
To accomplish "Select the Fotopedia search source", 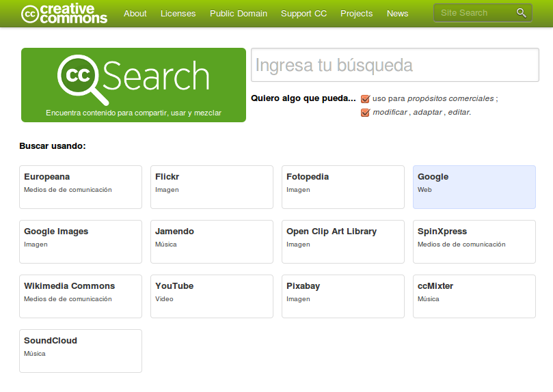I will point(343,187).
